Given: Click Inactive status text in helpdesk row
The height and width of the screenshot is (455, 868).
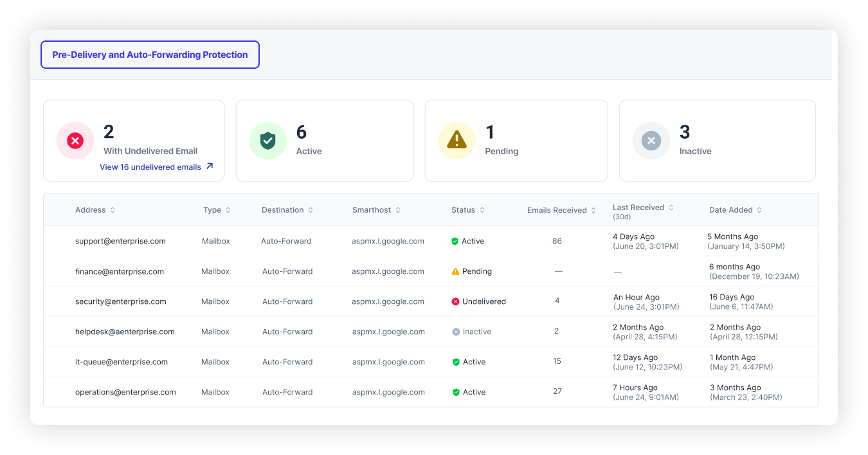Looking at the screenshot, I should [477, 332].
